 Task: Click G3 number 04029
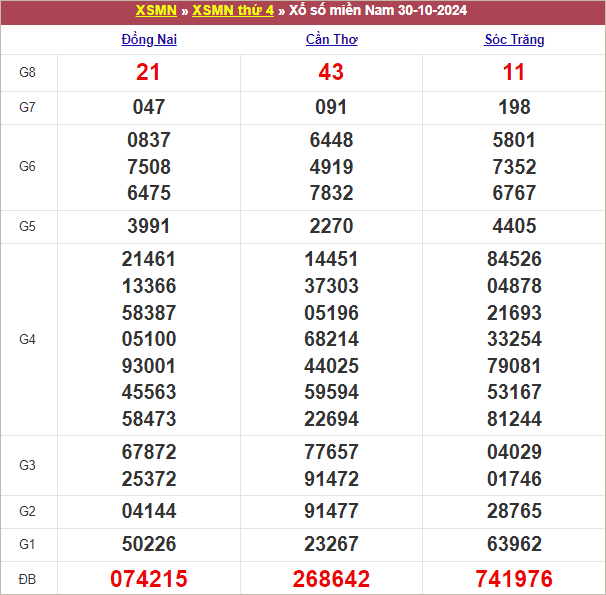click(x=514, y=452)
